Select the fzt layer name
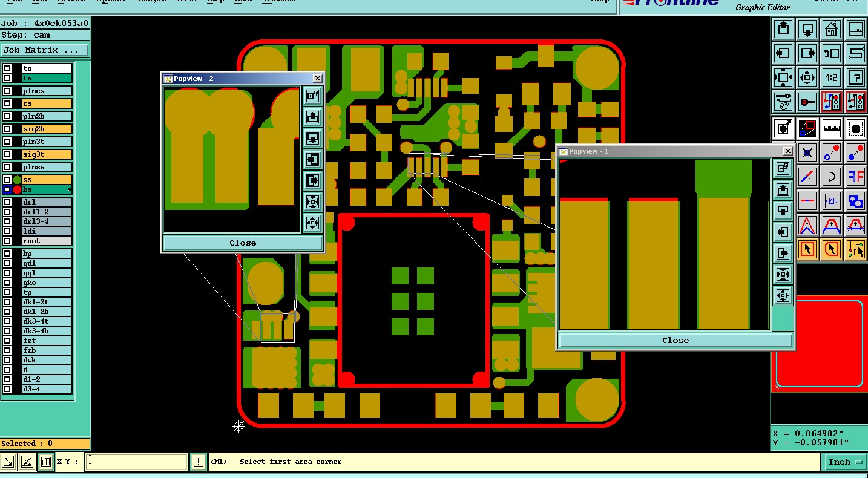The height and width of the screenshot is (478, 868). 47,341
